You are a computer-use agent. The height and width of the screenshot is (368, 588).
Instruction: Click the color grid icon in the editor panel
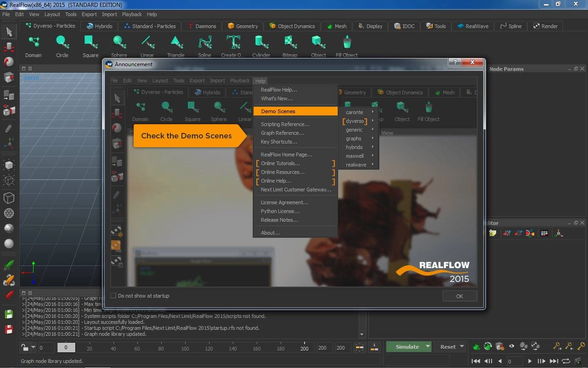point(544,233)
